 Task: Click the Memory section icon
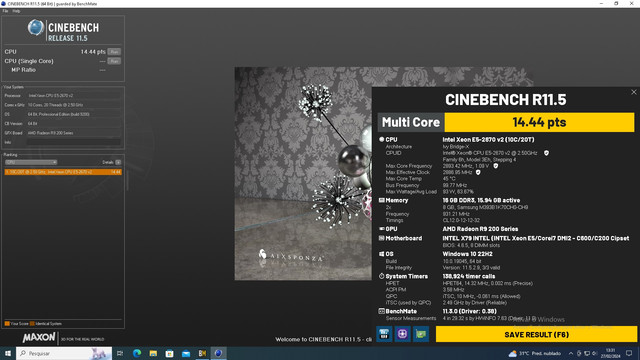click(382, 200)
